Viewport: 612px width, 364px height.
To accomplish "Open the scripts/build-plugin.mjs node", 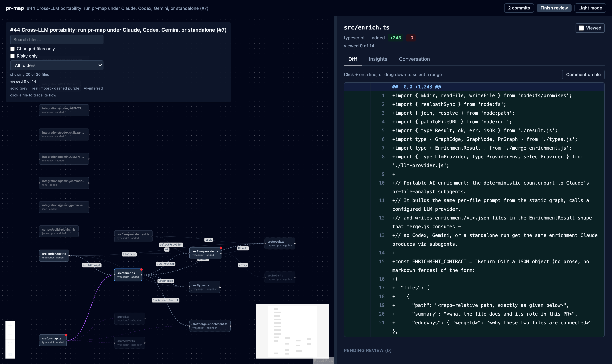I will [59, 232].
